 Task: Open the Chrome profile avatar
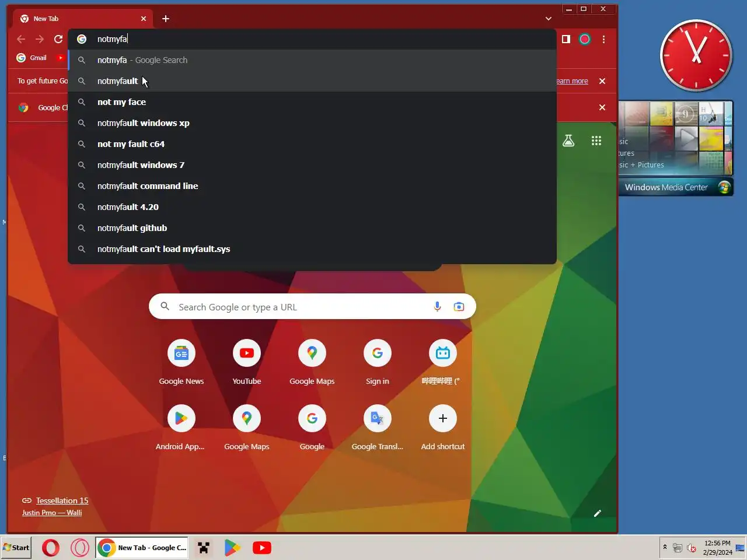tap(585, 39)
